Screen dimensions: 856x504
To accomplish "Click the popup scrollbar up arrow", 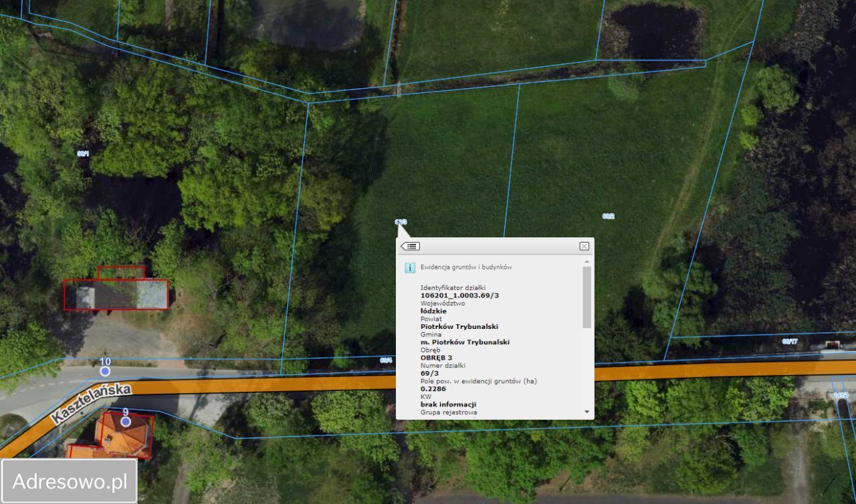I will 587,262.
